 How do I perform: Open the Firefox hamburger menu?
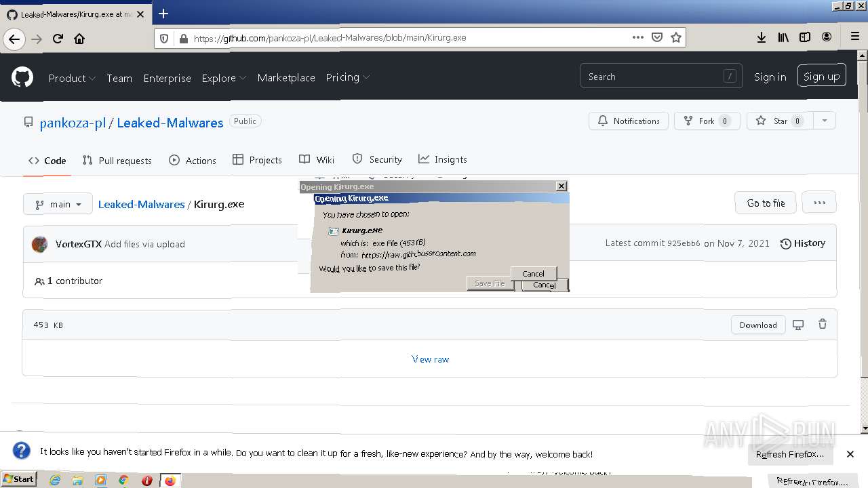(x=855, y=37)
